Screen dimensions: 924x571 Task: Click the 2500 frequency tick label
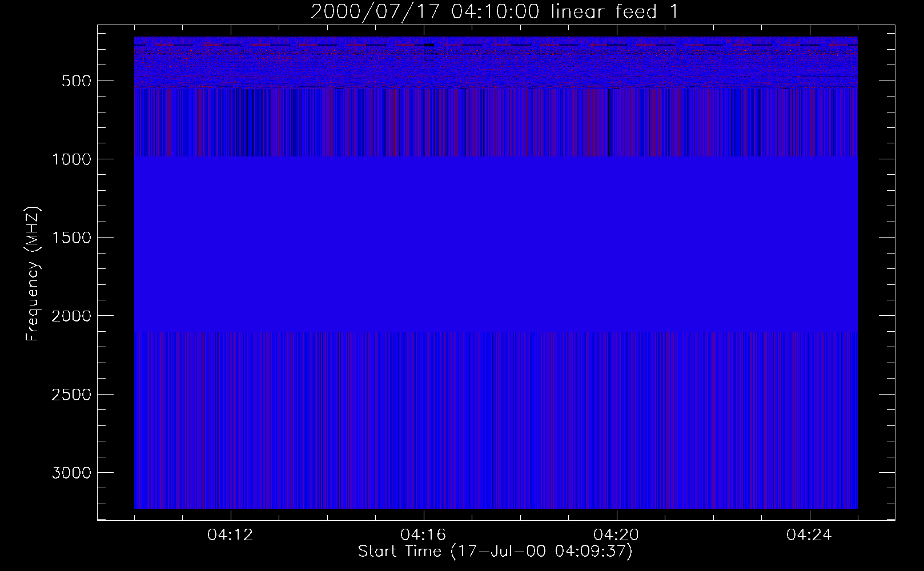(x=71, y=395)
